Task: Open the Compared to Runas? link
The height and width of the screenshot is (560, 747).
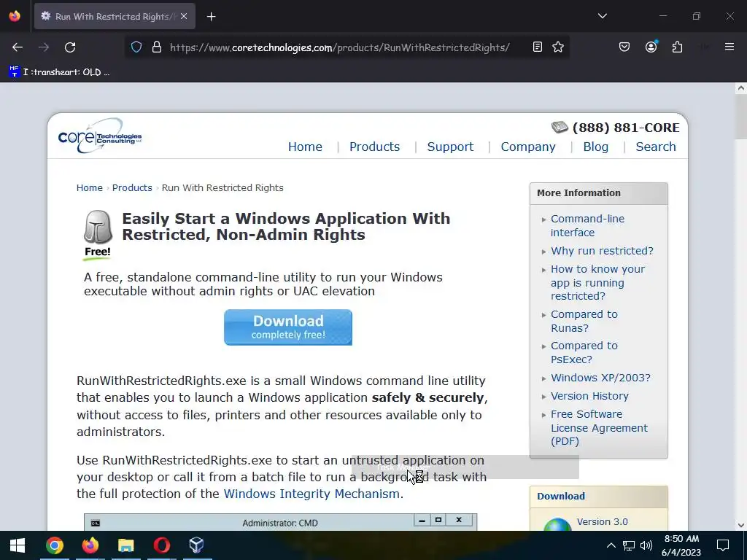Action: coord(584,321)
